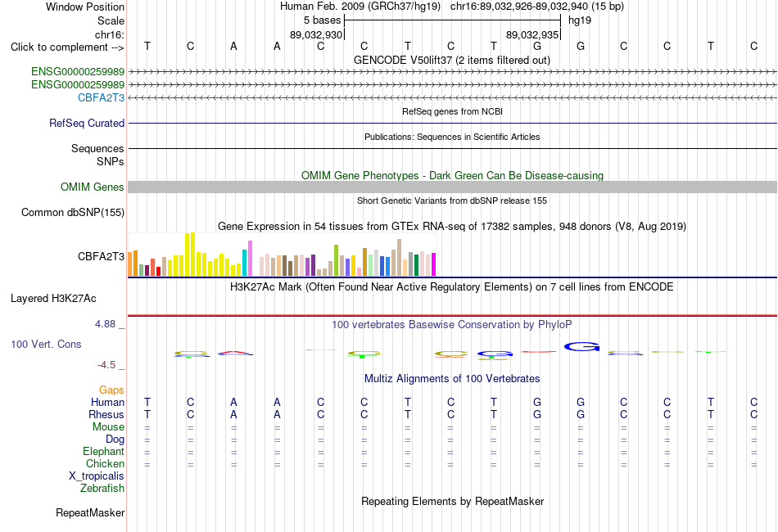778x532 pixels.
Task: Click the blue CBFA2T3 gene label
Action: coord(101,97)
